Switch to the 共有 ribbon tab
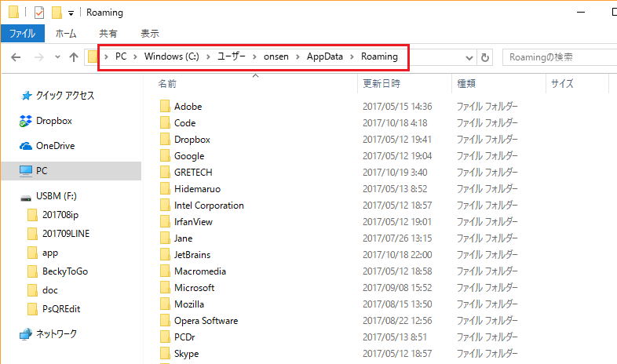The width and height of the screenshot is (617, 364). [x=108, y=34]
